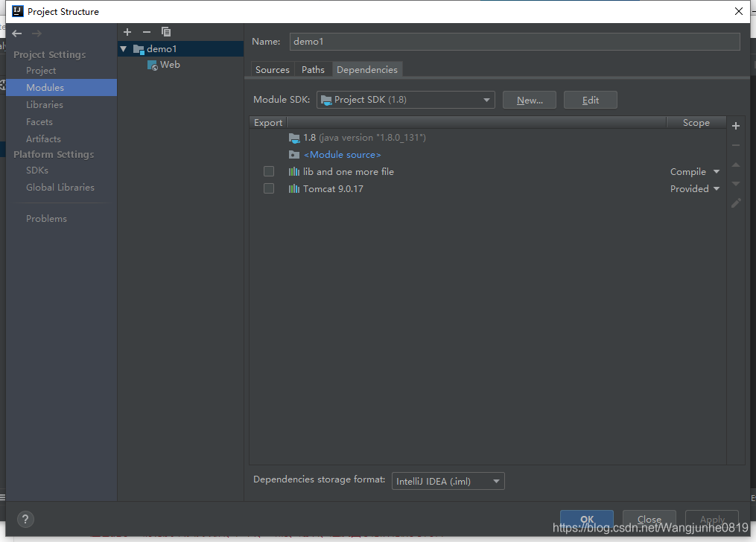Move the dependency down with the arrow
Viewport: 756px width, 542px height.
click(736, 184)
